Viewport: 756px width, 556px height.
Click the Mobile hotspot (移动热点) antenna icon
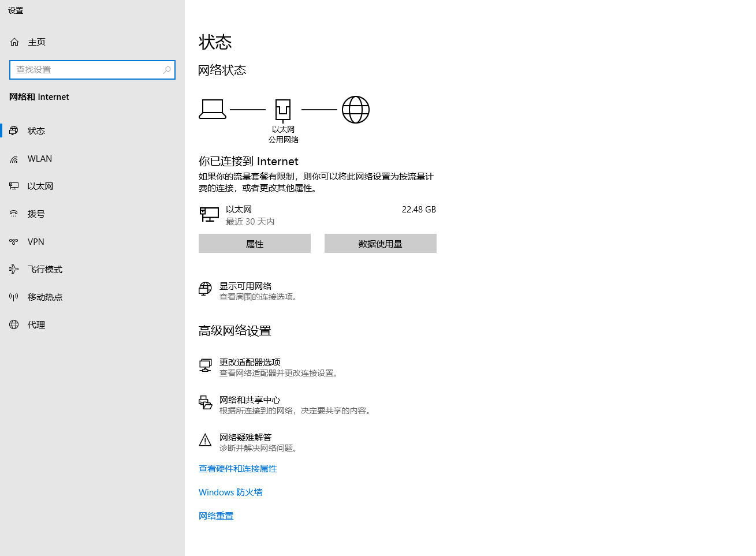coord(14,297)
